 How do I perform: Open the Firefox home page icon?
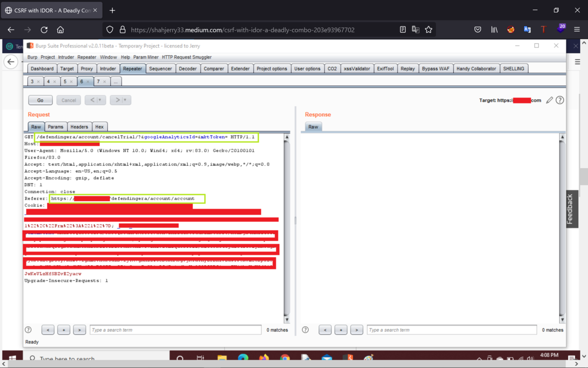[x=60, y=29]
